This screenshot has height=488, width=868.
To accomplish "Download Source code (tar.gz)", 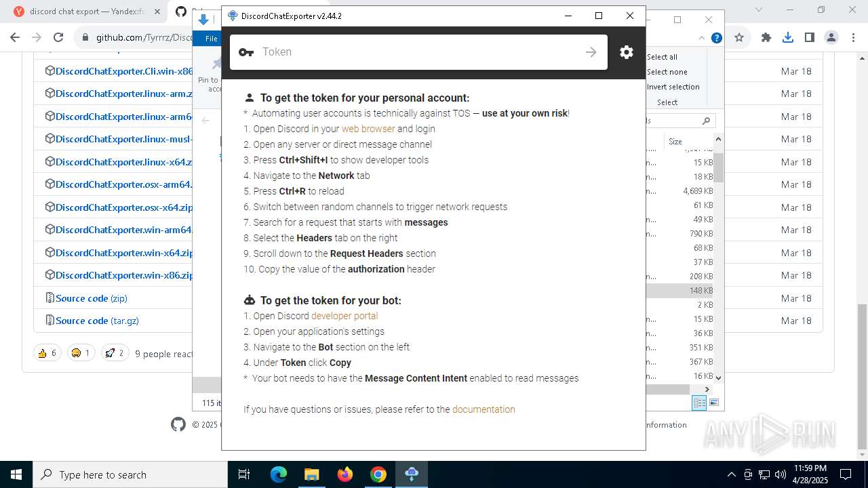I will click(97, 321).
